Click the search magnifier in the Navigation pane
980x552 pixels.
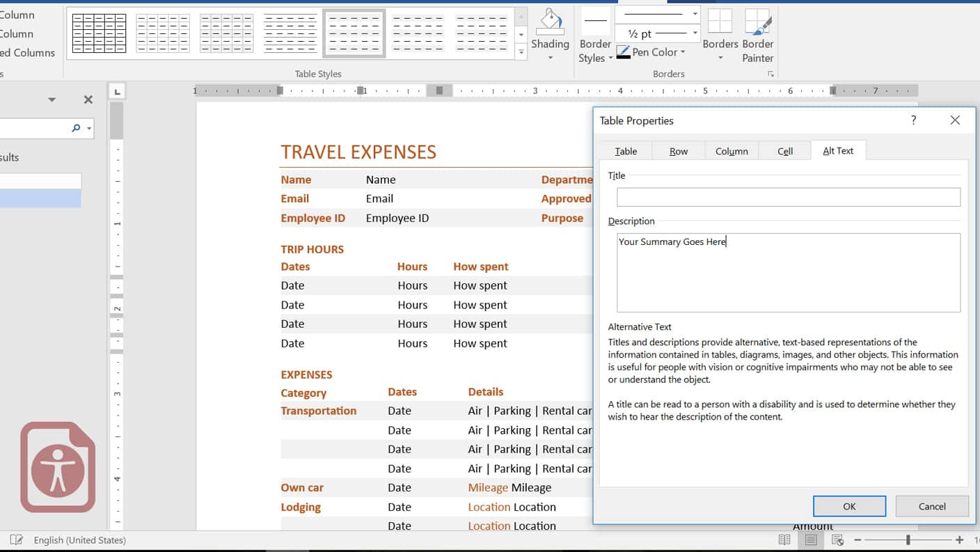pyautogui.click(x=74, y=128)
